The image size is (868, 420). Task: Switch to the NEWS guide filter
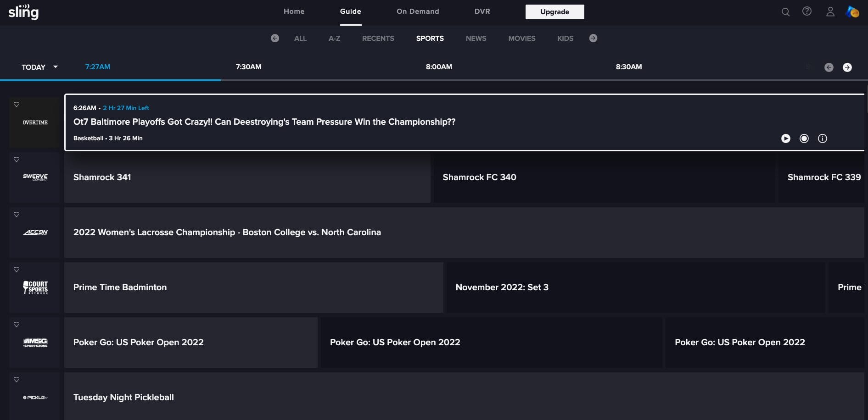point(476,39)
